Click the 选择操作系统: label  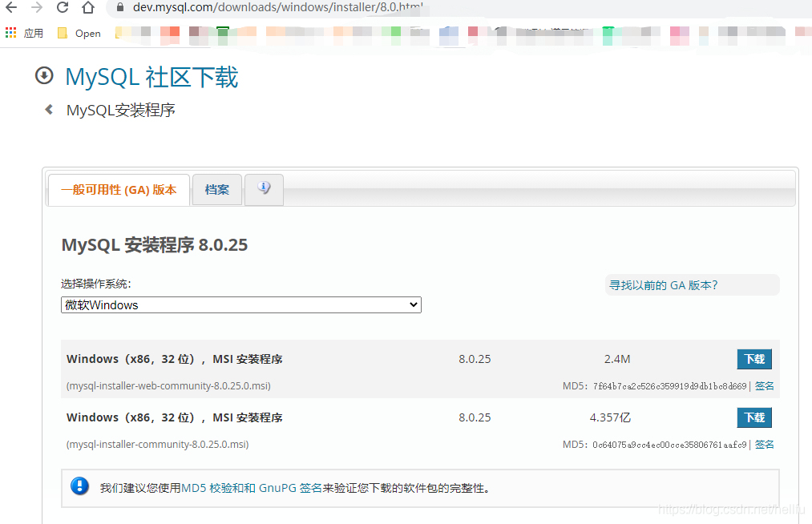point(96,284)
